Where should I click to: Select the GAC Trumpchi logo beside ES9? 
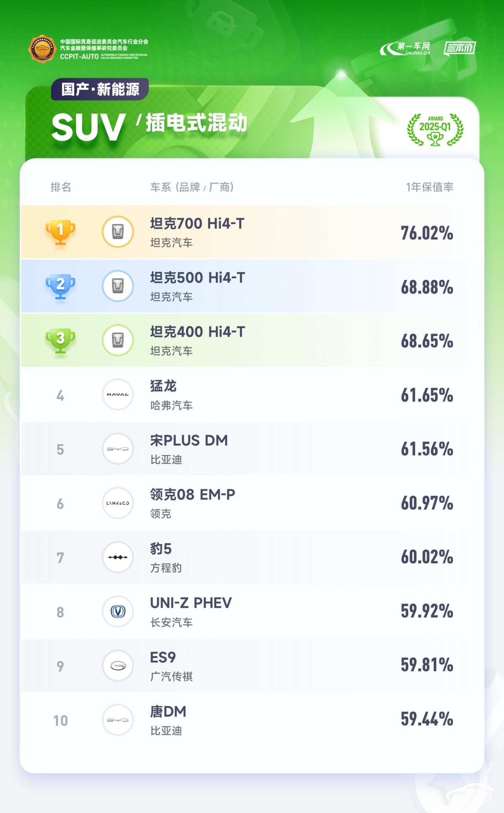[118, 666]
